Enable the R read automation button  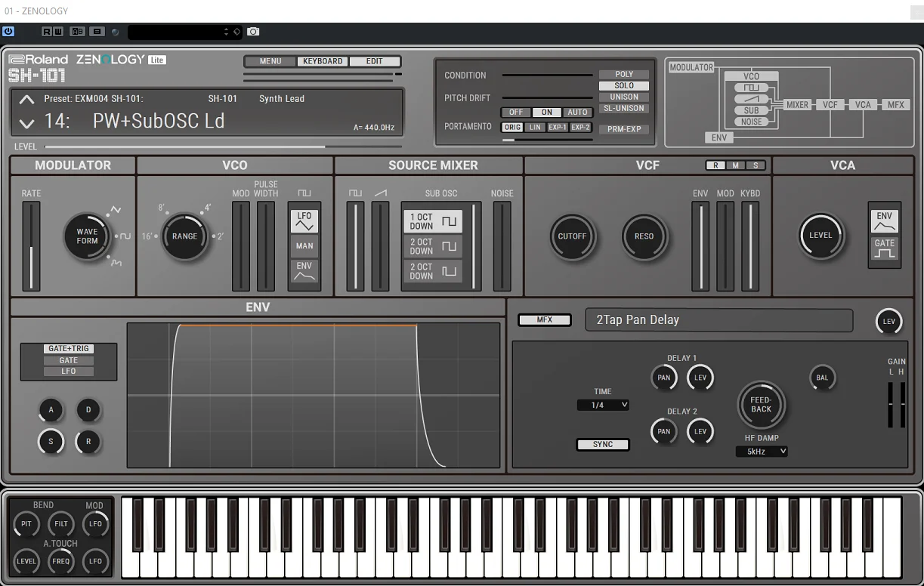47,32
